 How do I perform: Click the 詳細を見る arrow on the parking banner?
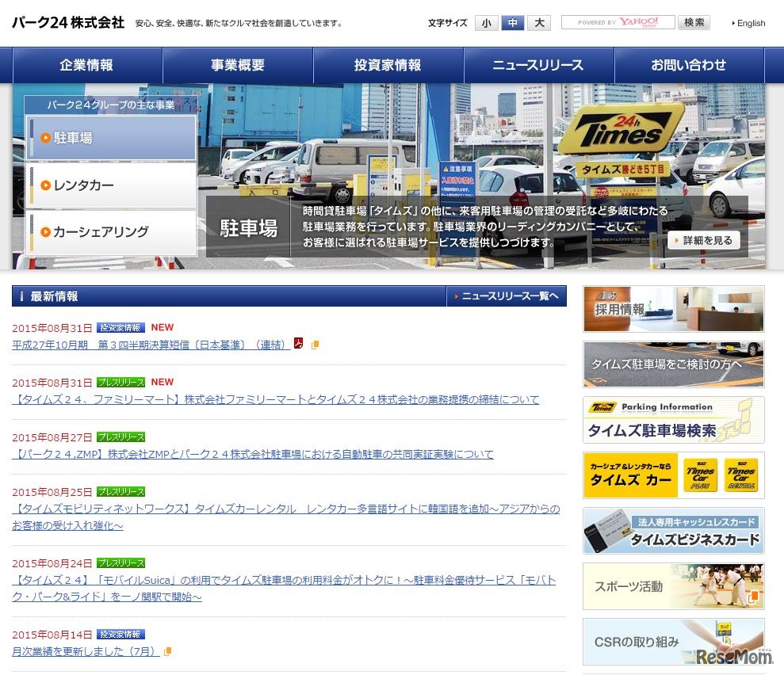(704, 239)
